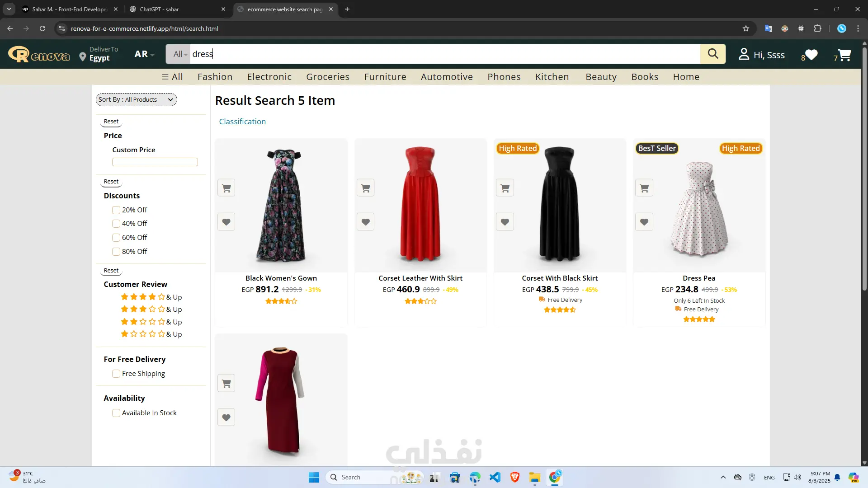The image size is (868, 488).
Task: Add Black Women's Gown to cart
Action: click(226, 188)
